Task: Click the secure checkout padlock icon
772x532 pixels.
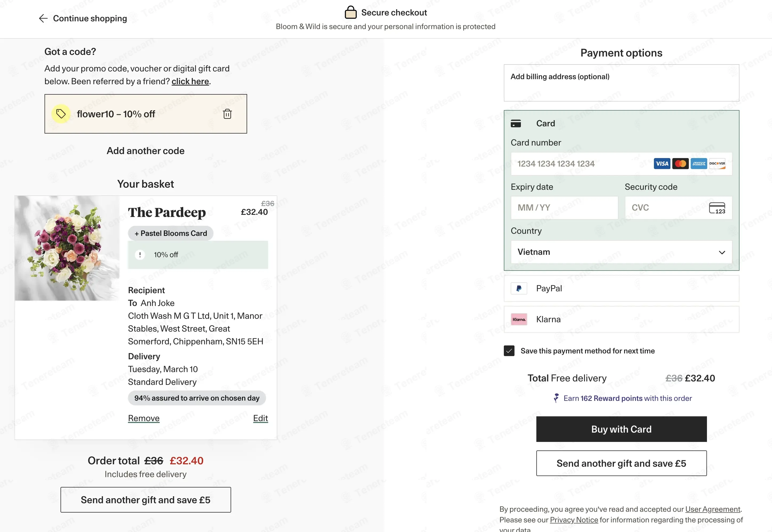Action: click(350, 12)
